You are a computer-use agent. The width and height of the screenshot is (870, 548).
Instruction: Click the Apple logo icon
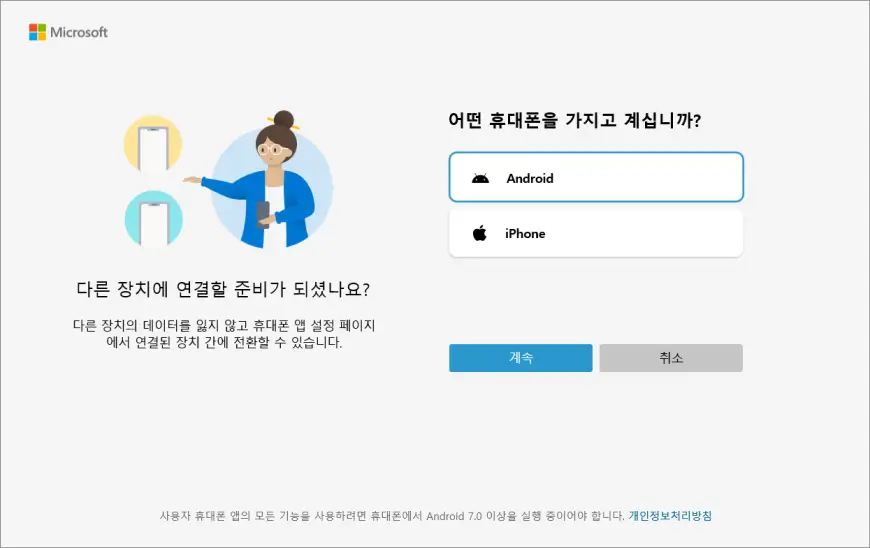(480, 233)
